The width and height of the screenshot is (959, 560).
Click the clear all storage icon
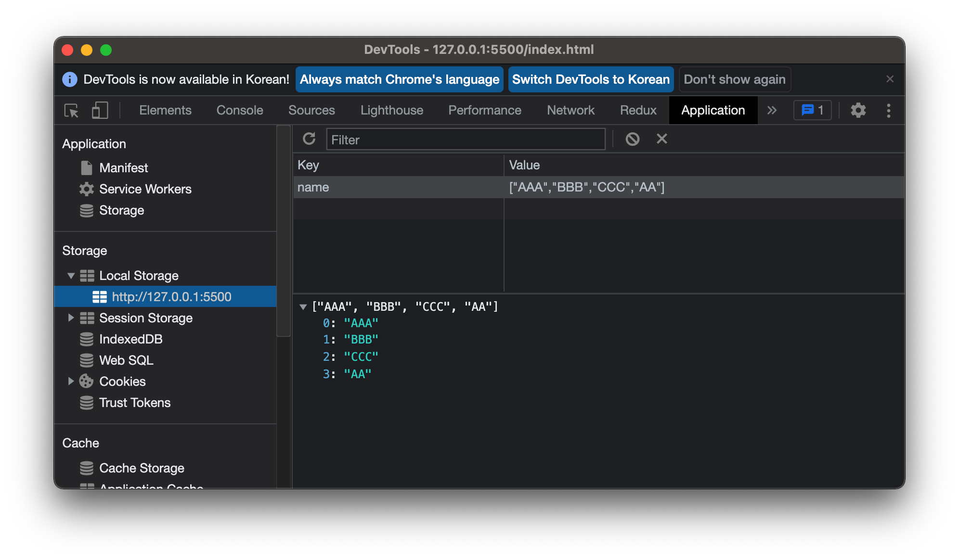(632, 139)
